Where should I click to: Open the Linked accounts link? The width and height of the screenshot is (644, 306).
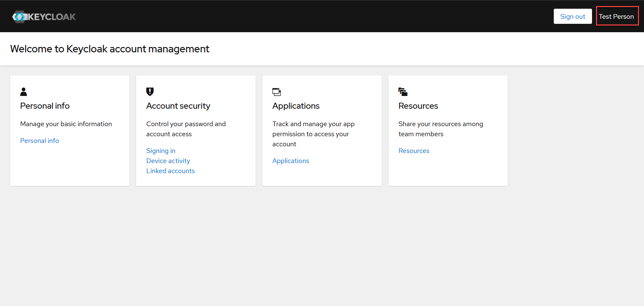tap(170, 171)
